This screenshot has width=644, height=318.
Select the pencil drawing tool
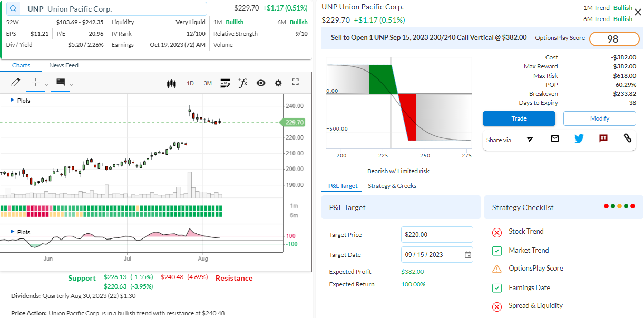(15, 83)
